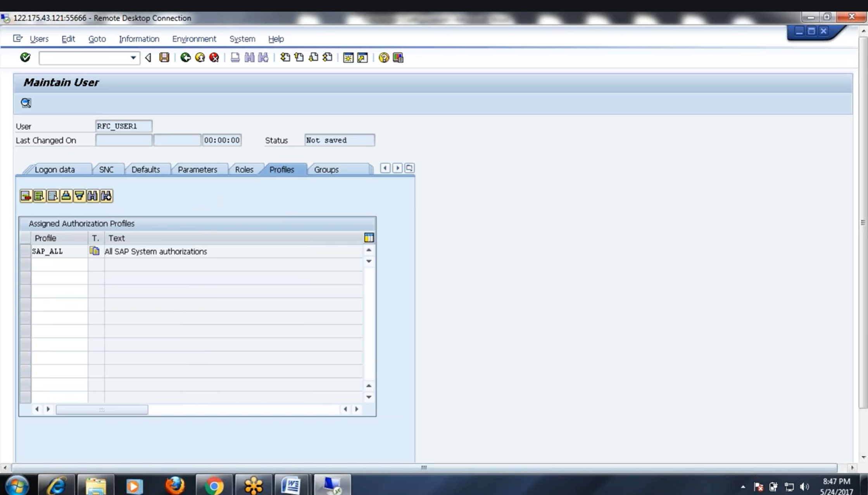Select the SAP_ALL profile cell
This screenshot has height=495, width=868.
59,251
